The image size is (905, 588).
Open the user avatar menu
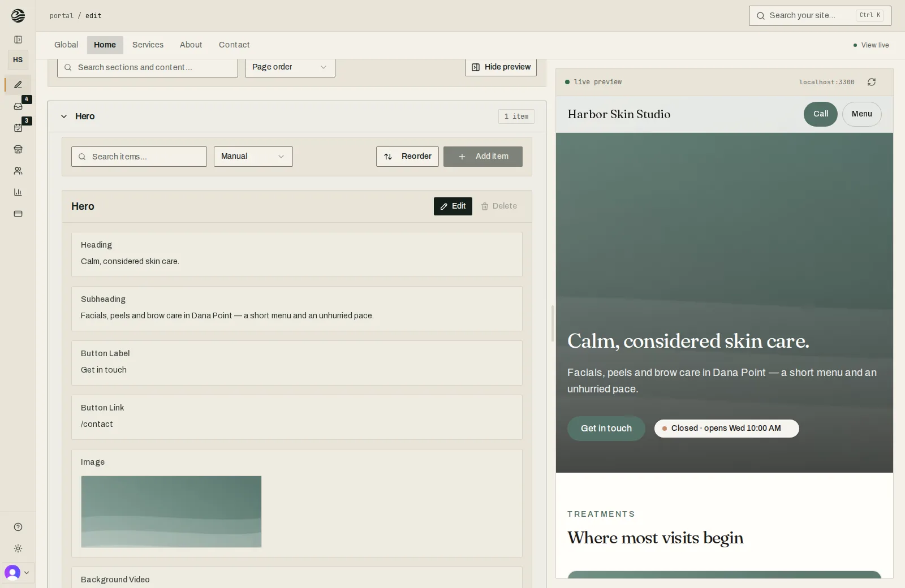click(x=18, y=573)
